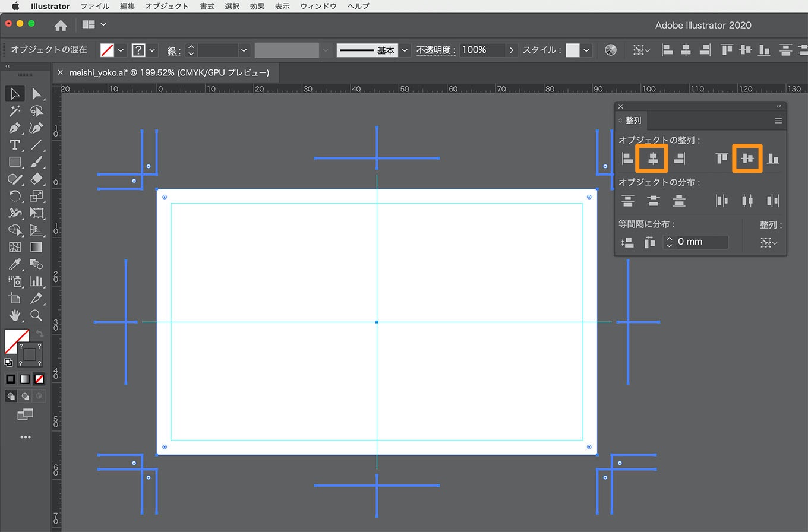The height and width of the screenshot is (532, 808).
Task: Open ウィンドウ menu
Action: coord(318,6)
